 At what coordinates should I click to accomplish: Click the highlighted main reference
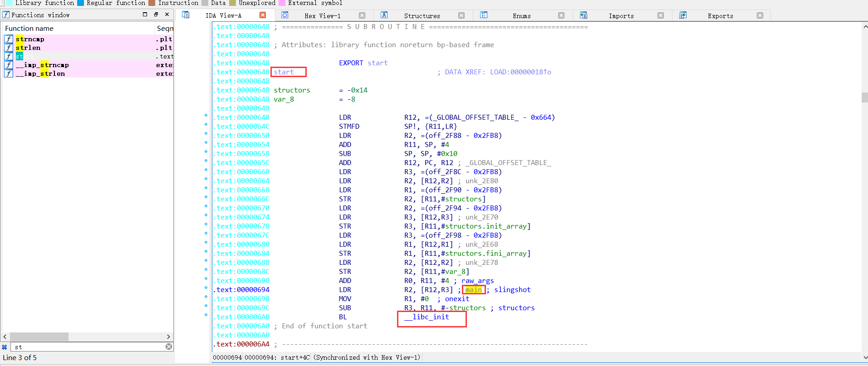coord(473,290)
